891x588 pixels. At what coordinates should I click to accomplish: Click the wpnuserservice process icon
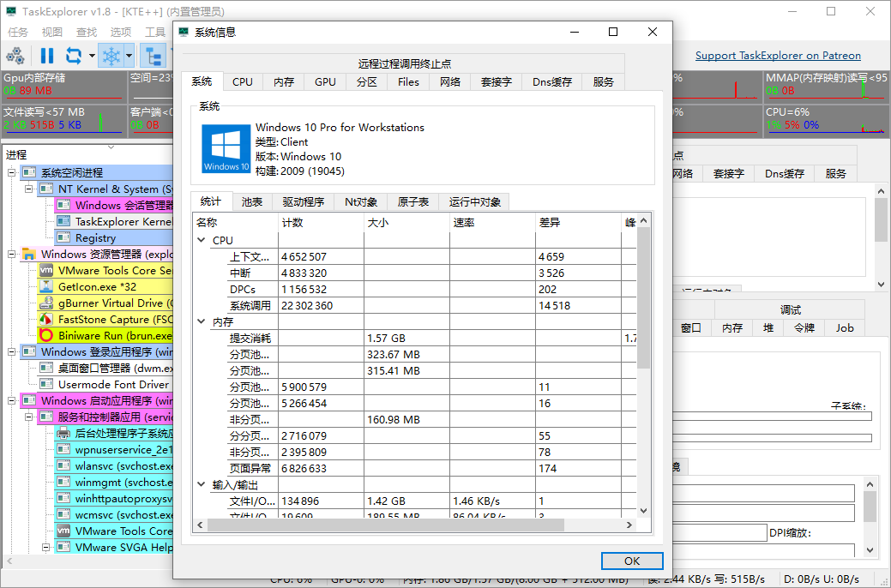(63, 450)
